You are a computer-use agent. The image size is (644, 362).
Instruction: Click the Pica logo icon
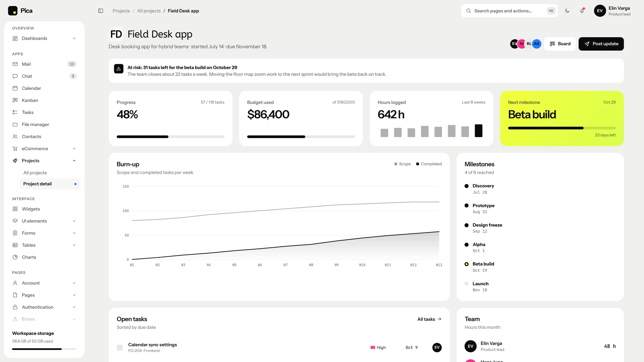tap(13, 11)
